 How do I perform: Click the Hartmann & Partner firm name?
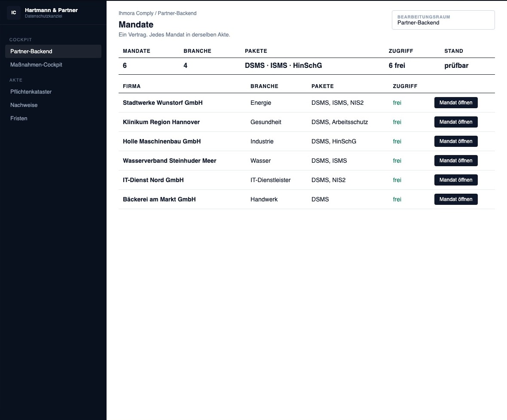coord(51,10)
